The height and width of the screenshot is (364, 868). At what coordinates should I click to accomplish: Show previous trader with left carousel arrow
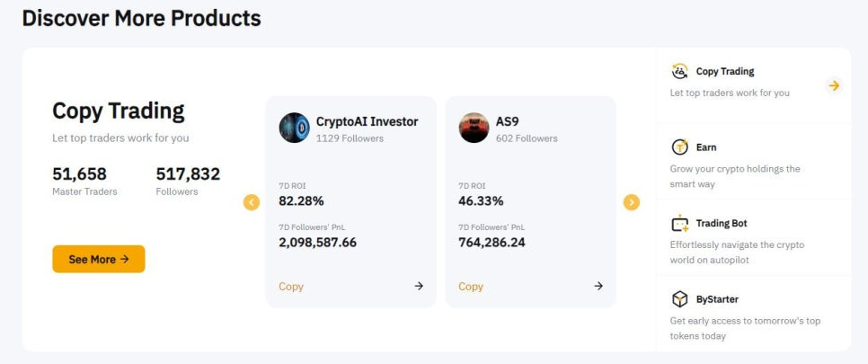tap(252, 202)
